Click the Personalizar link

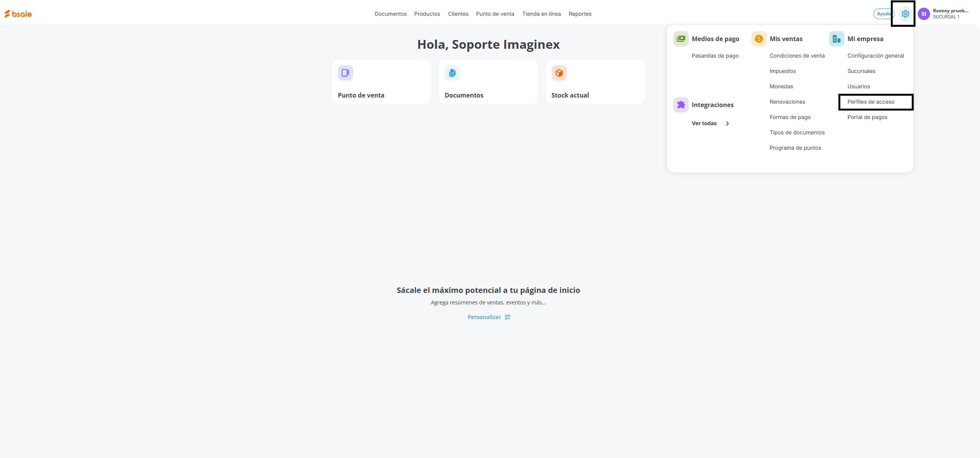[x=484, y=317]
